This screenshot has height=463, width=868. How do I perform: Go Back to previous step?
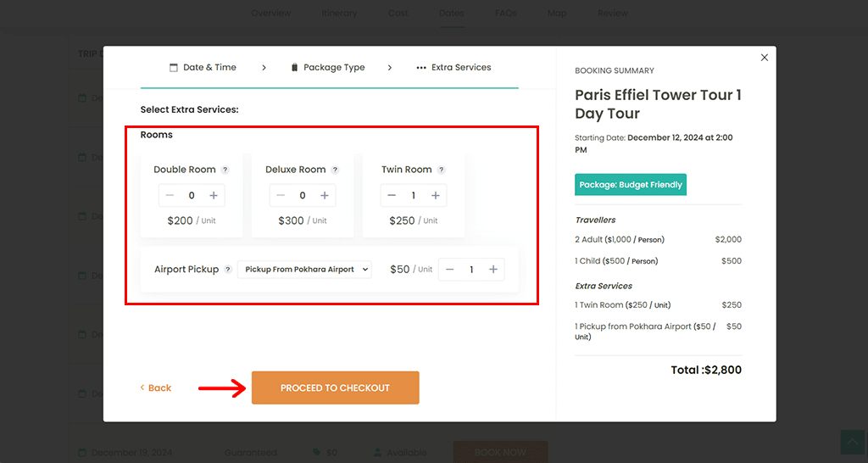(156, 388)
